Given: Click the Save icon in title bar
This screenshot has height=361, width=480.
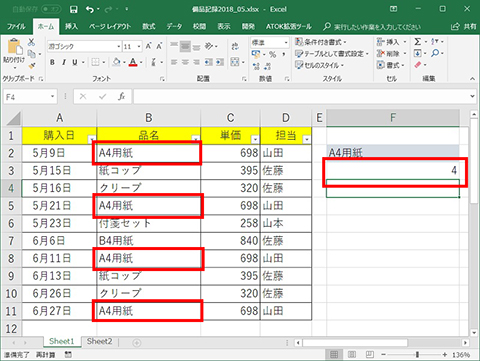Looking at the screenshot, I should pyautogui.click(x=74, y=9).
